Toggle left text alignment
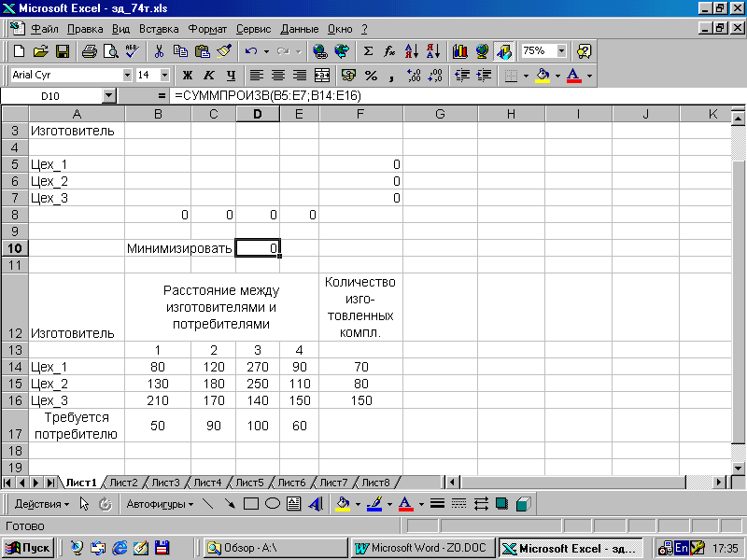The image size is (747, 560). 257,76
